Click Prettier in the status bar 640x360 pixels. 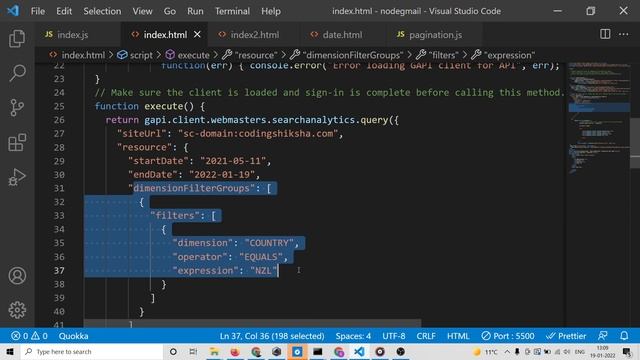tap(566, 336)
